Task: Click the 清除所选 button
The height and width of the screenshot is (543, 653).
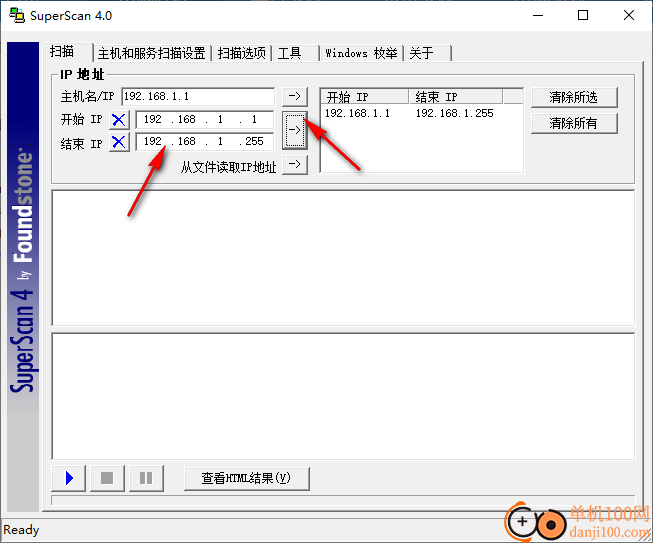Action: (574, 97)
